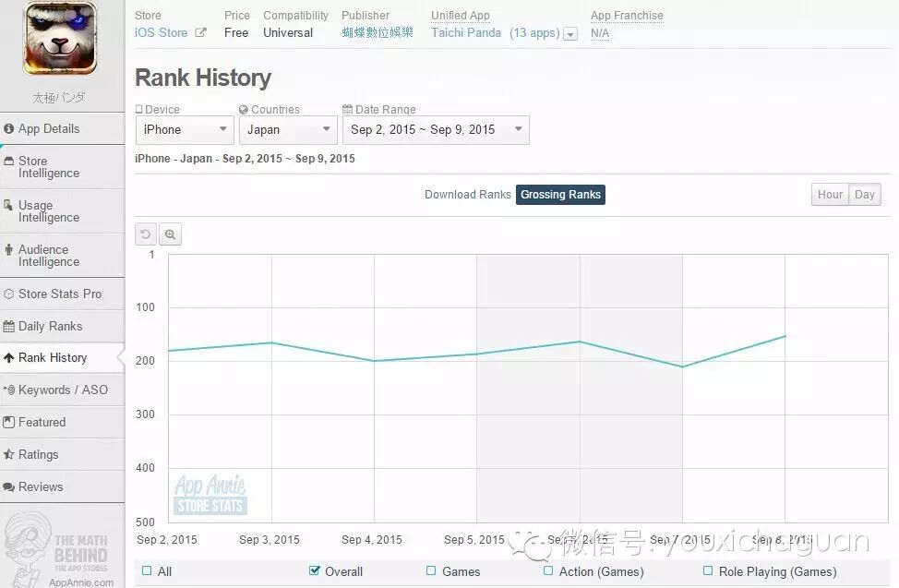This screenshot has width=899, height=588.
Task: Open the iOS Store external link icon
Action: (x=200, y=33)
